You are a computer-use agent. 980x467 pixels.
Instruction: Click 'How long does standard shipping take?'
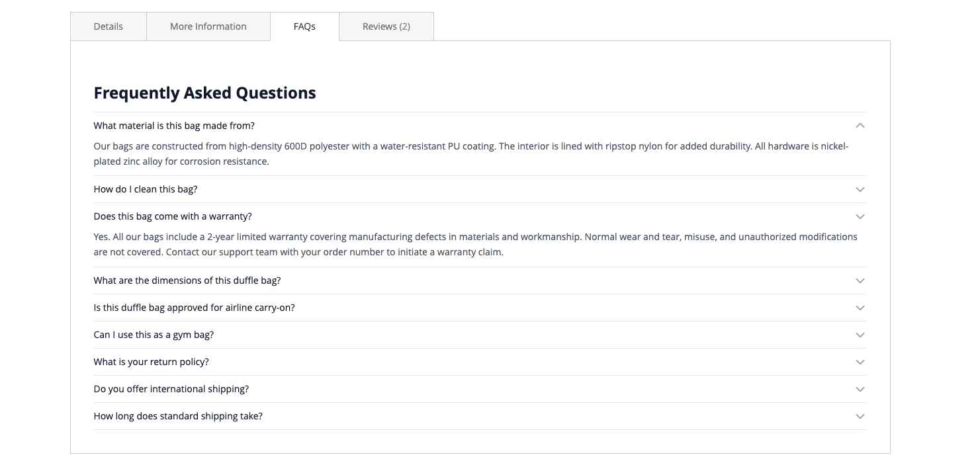pyautogui.click(x=178, y=416)
